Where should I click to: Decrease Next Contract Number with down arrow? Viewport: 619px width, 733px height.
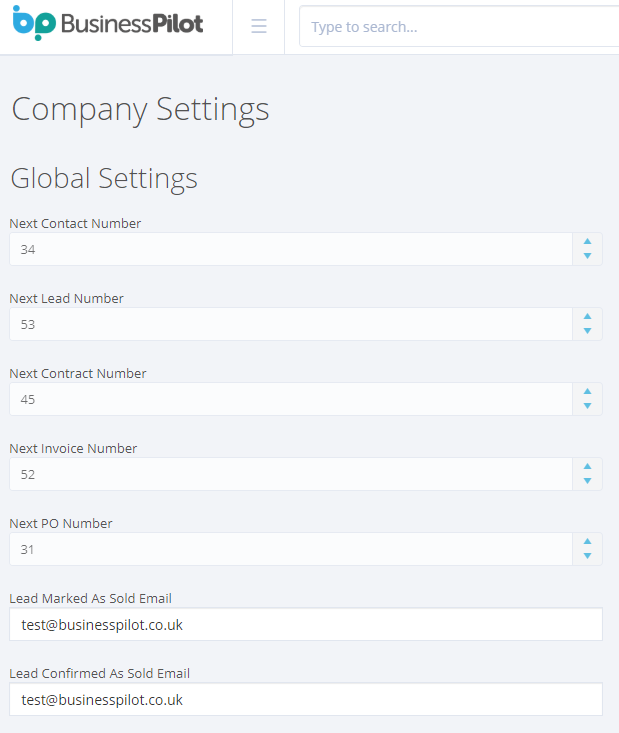tap(588, 406)
